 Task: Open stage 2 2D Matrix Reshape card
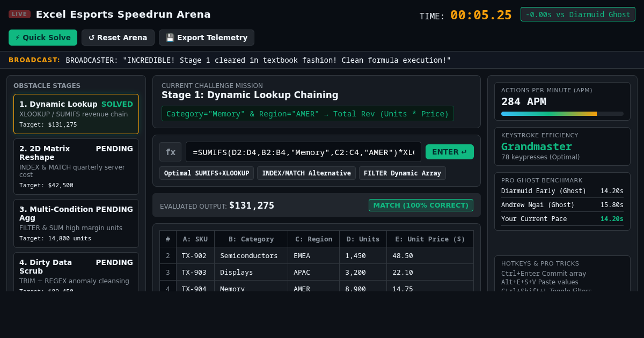click(x=76, y=166)
